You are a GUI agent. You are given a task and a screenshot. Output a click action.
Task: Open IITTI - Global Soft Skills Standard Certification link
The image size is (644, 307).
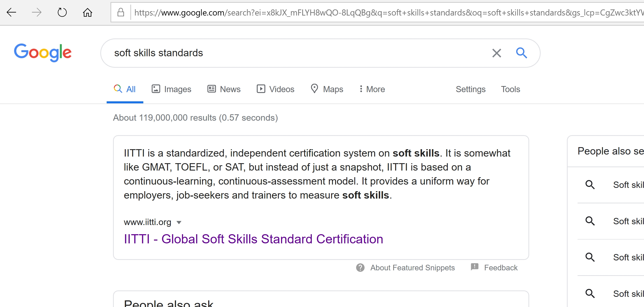(253, 239)
